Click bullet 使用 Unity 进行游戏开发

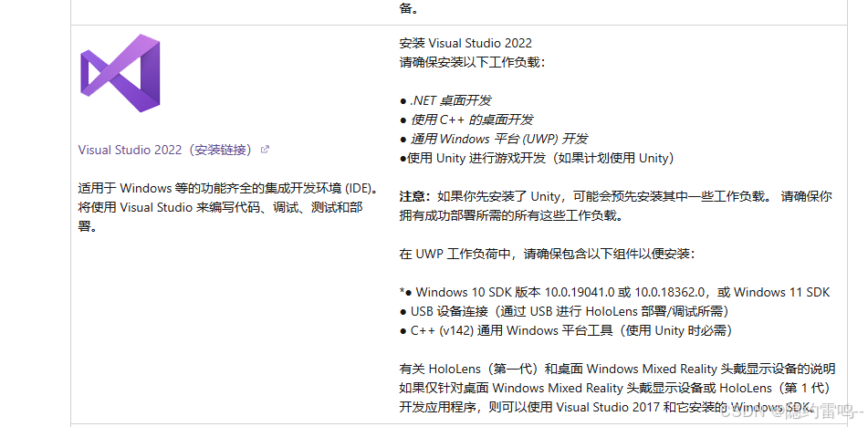coord(537,158)
